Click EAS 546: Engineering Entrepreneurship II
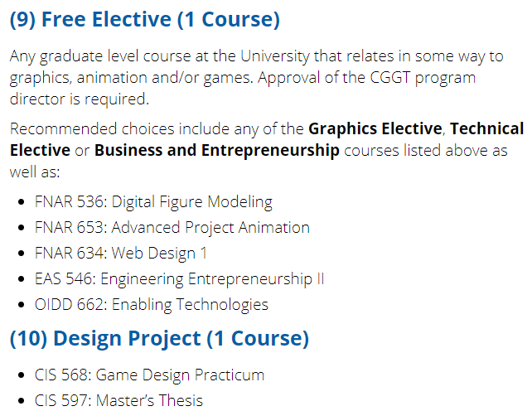The height and width of the screenshot is (411, 532). pyautogui.click(x=180, y=279)
